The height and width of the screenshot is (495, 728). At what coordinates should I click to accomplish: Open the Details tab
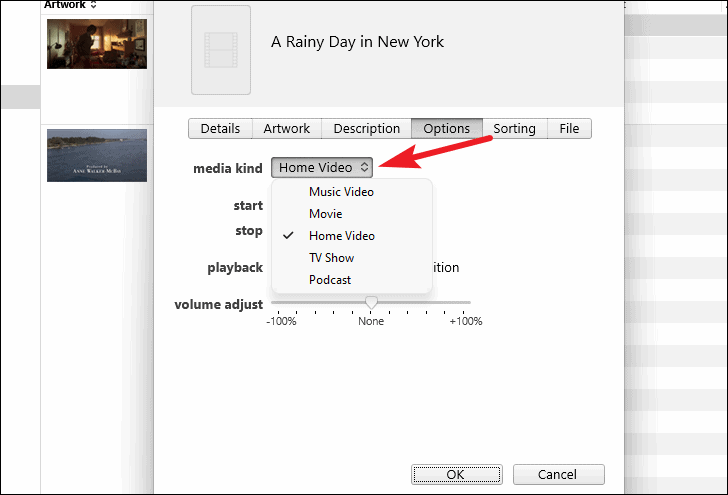(220, 129)
